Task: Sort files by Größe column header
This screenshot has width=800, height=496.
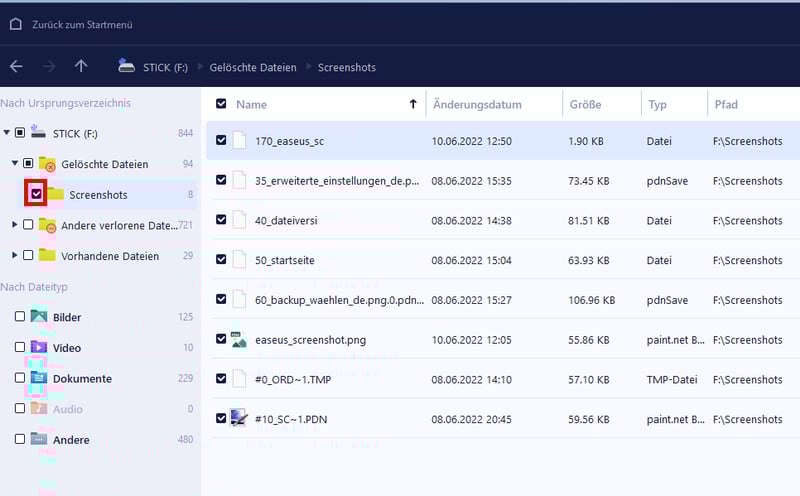Action: coord(585,104)
